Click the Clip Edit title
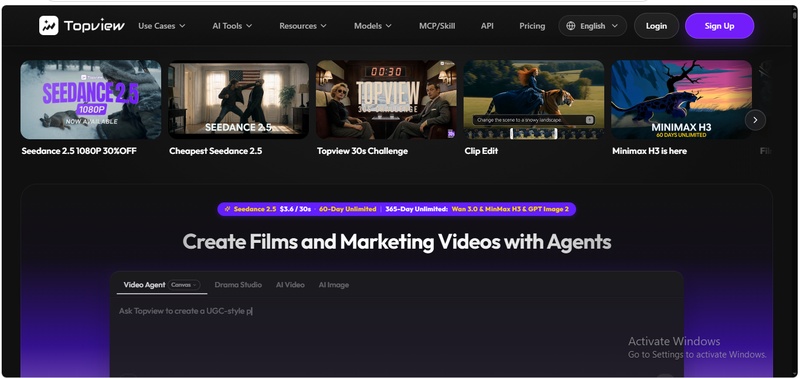Screen dimensions: 800x378 point(481,151)
